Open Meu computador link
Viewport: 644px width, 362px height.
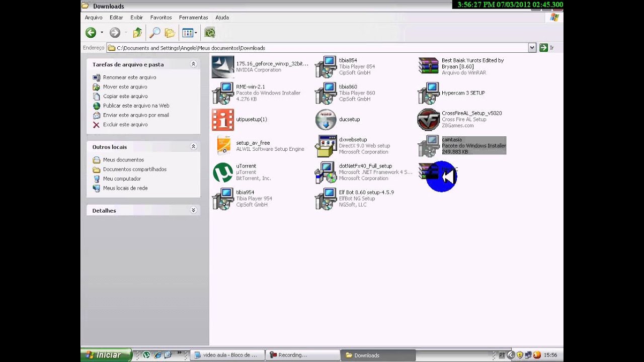pyautogui.click(x=122, y=179)
